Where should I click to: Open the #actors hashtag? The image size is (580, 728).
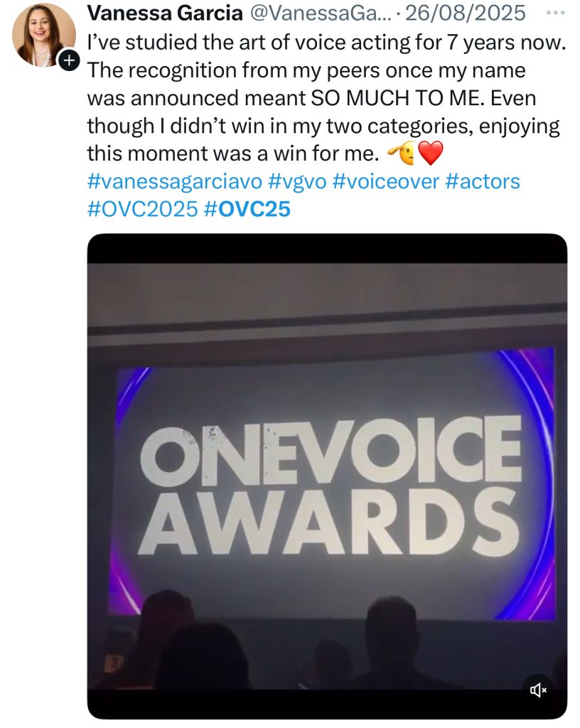tap(482, 181)
